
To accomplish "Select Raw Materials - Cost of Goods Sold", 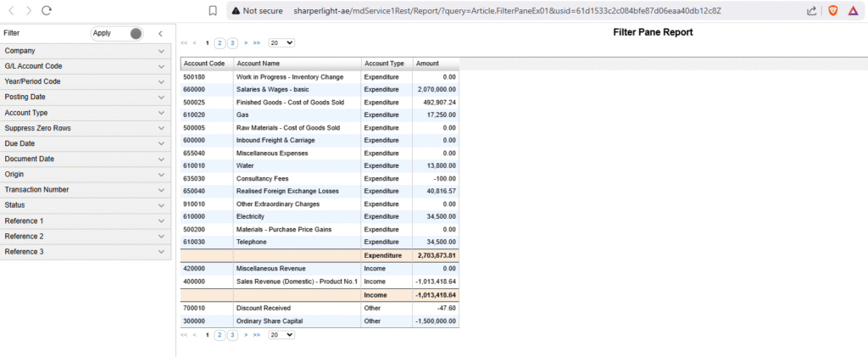I will (298, 128).
